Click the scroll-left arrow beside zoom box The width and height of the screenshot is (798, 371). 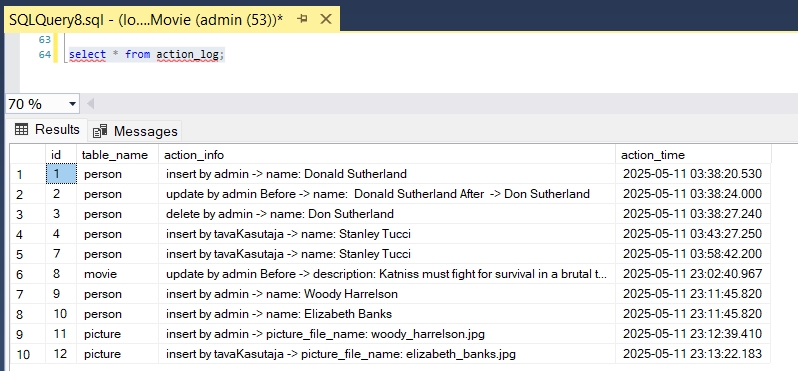pyautogui.click(x=91, y=104)
